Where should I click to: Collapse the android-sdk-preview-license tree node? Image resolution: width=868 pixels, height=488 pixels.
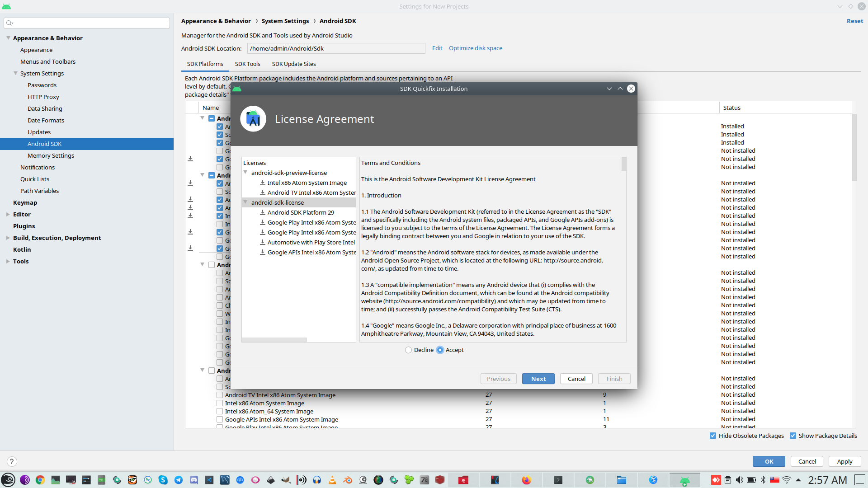point(245,173)
